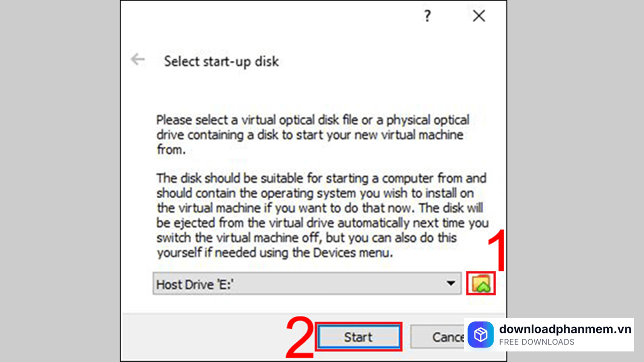Viewport: 644px width, 362px height.
Task: Click the dropdown arrow beside Host Drive
Action: pyautogui.click(x=451, y=284)
